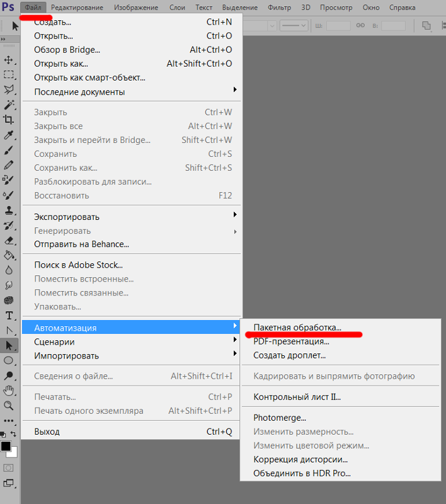Select the Move tool

click(x=9, y=60)
